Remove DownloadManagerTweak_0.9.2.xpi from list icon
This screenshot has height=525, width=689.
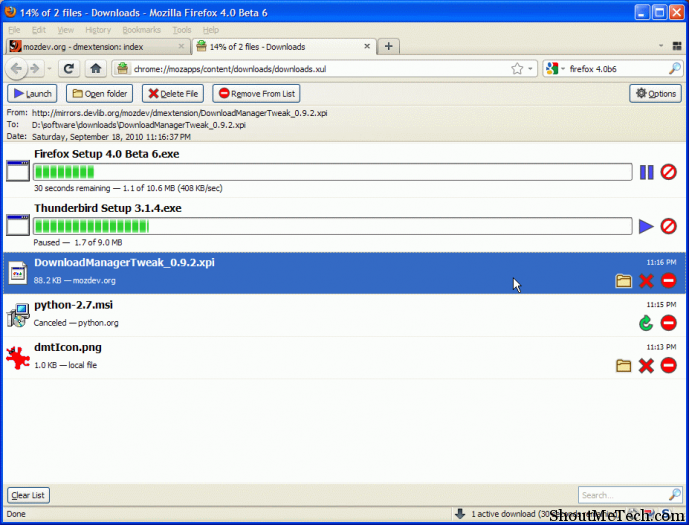pyautogui.click(x=668, y=281)
